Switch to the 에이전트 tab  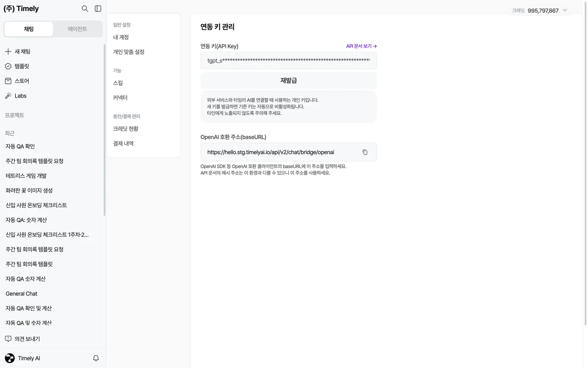click(x=78, y=29)
